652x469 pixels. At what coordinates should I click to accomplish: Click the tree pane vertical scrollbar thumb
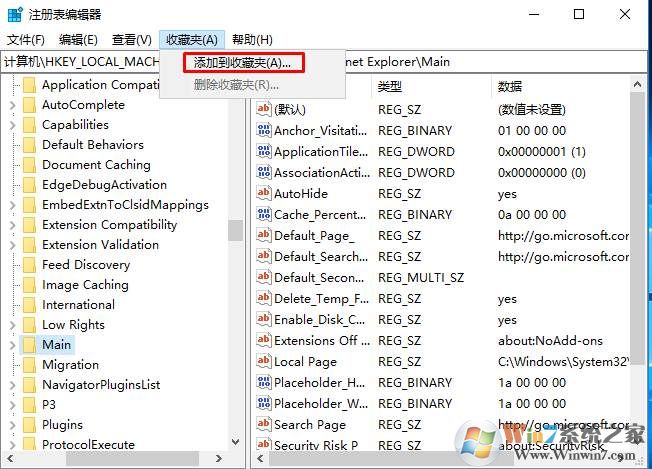pyautogui.click(x=235, y=230)
